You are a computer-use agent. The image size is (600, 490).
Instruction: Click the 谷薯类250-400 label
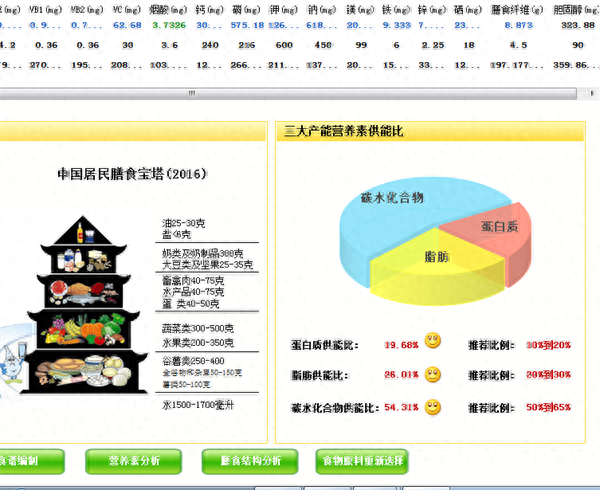[193, 361]
